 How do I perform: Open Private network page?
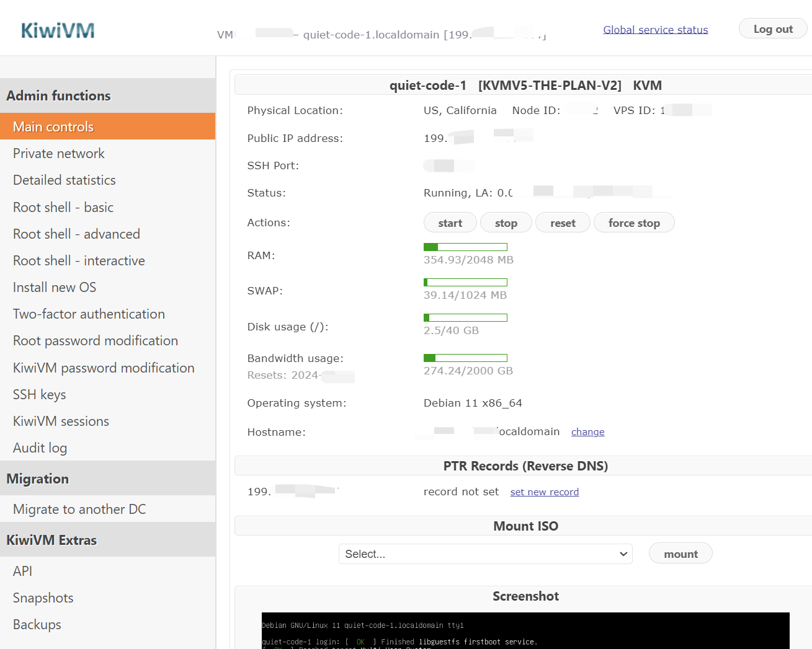59,154
